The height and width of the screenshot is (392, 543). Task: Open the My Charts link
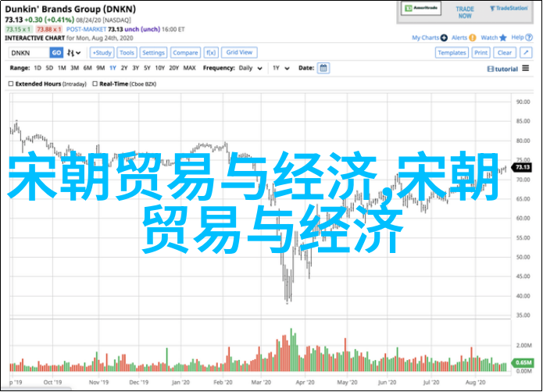[425, 37]
